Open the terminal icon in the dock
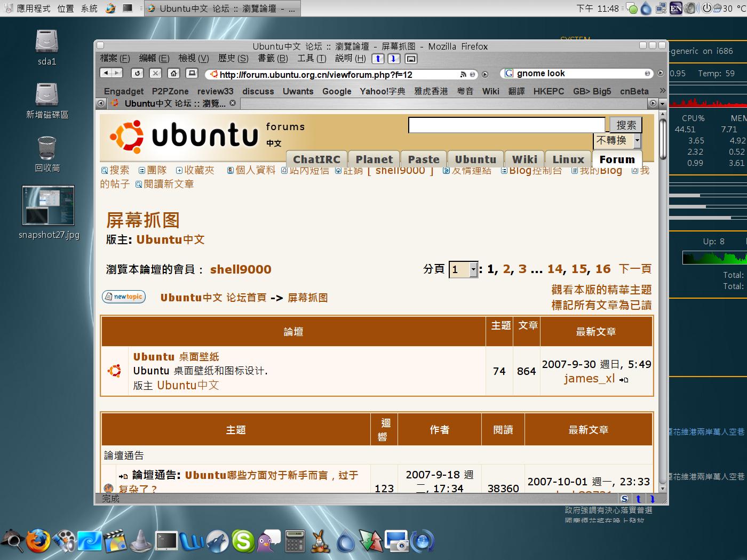The width and height of the screenshot is (747, 560). pyautogui.click(x=166, y=541)
